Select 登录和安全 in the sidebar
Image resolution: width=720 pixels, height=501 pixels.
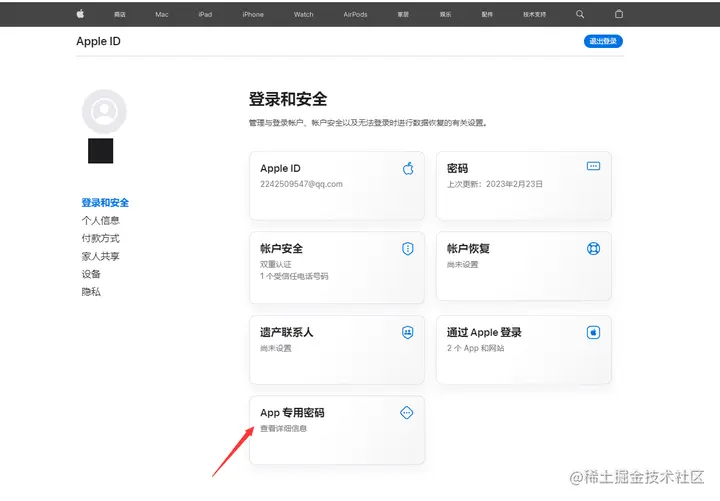pyautogui.click(x=105, y=203)
